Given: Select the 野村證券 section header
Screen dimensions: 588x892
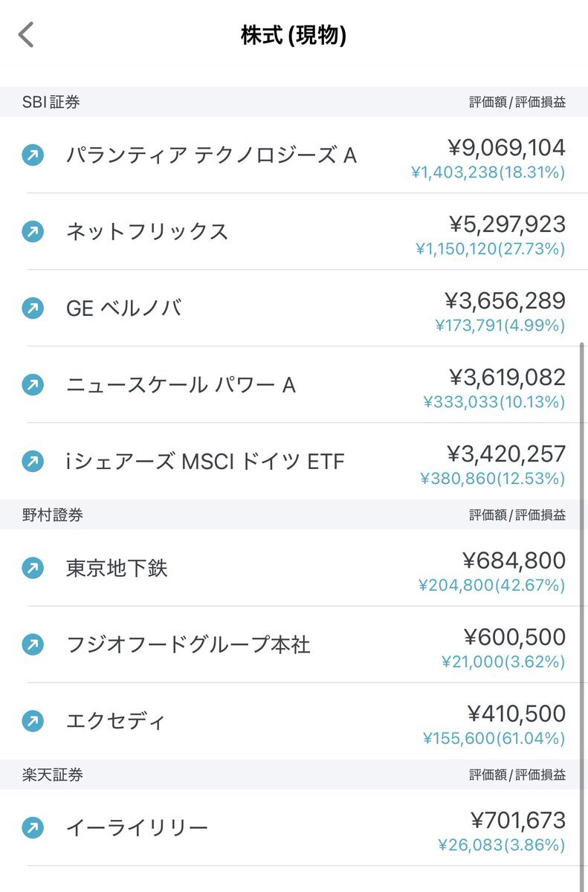Looking at the screenshot, I should coord(294,515).
